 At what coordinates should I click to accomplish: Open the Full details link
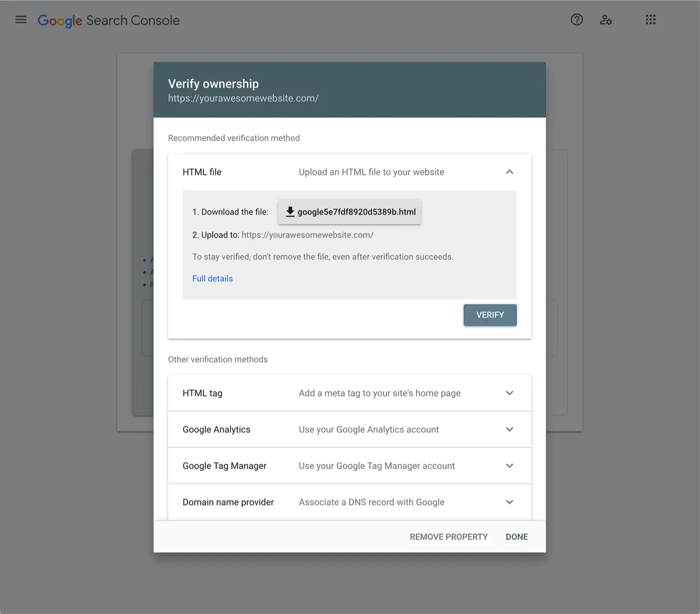pyautogui.click(x=212, y=278)
